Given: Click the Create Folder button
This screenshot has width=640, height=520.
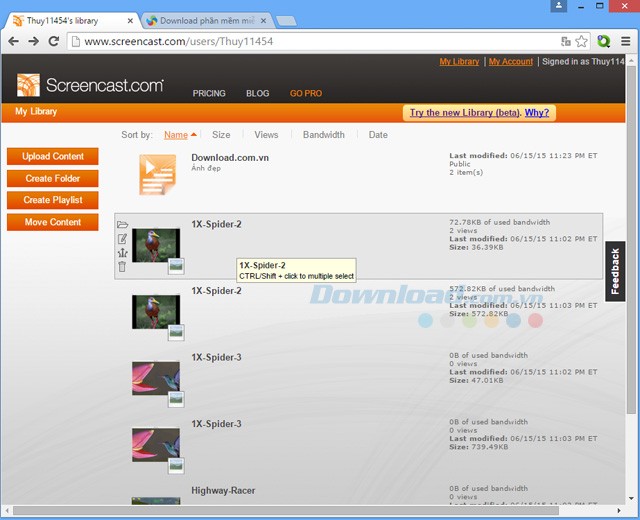Looking at the screenshot, I should [x=53, y=178].
